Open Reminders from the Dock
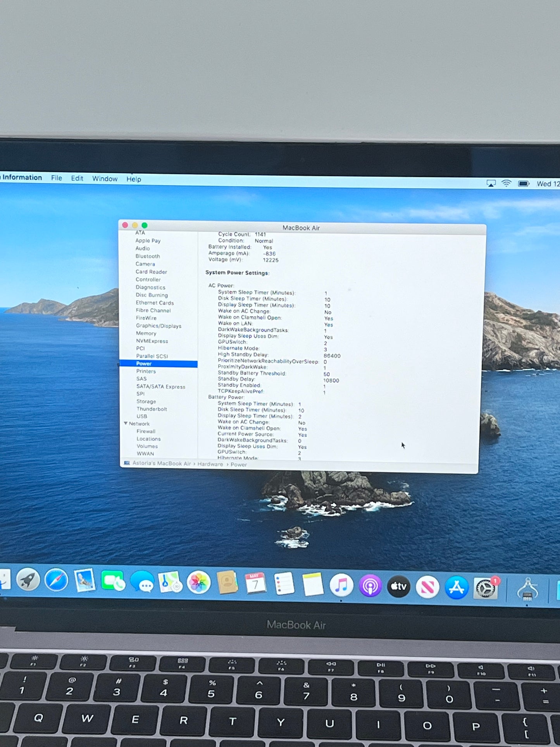560x747 pixels. (284, 584)
